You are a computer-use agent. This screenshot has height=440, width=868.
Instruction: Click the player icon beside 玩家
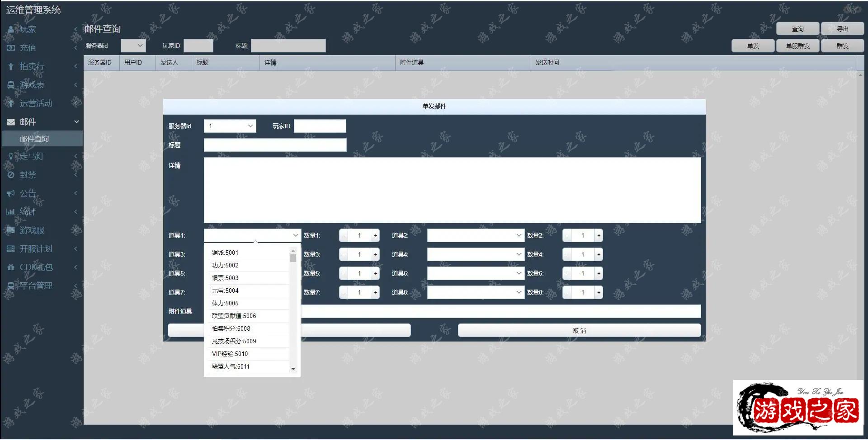(11, 29)
